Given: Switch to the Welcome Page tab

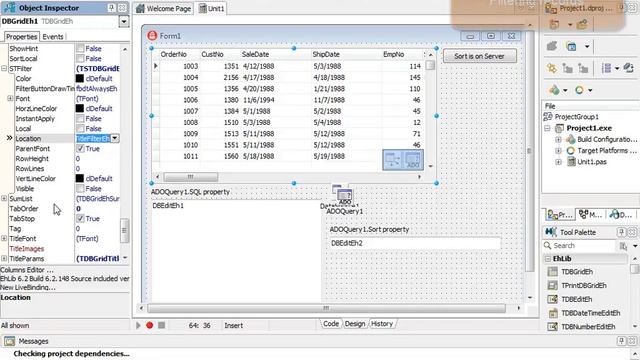Looking at the screenshot, I should pos(164,8).
